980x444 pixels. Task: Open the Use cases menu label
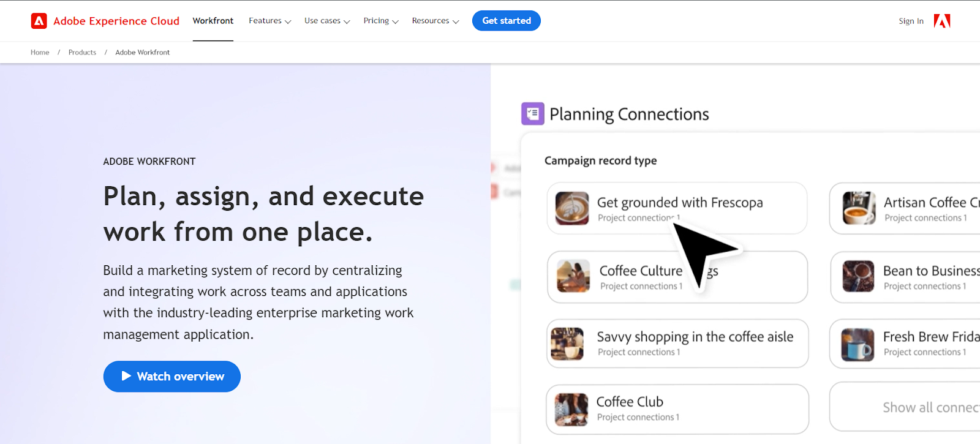click(x=322, y=21)
